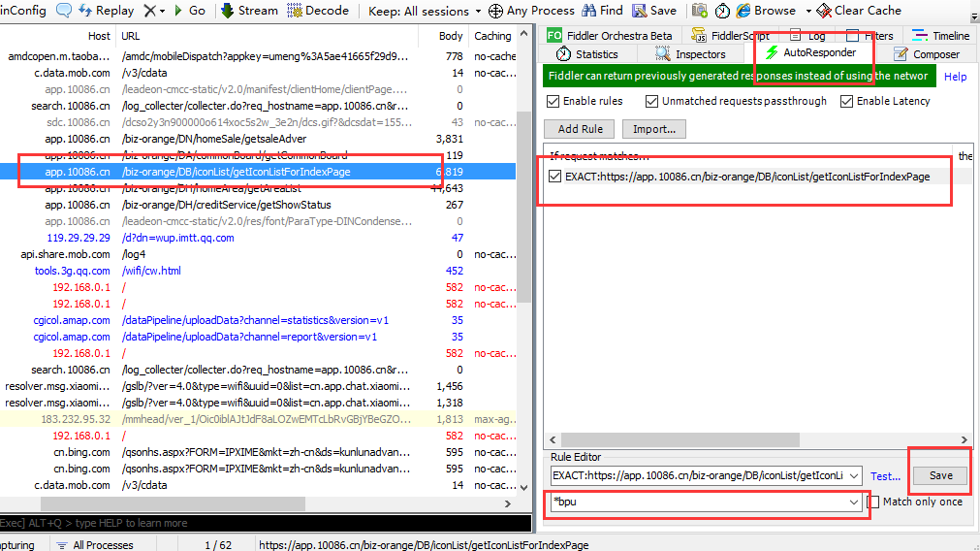This screenshot has height=551, width=980.
Task: Sort sessions by Body column header
Action: (451, 36)
